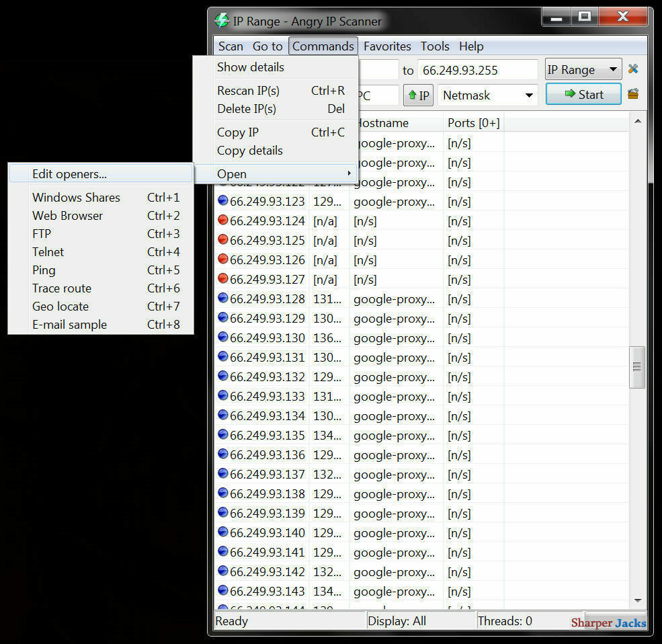Screen dimensions: 662x644
Task: Click blue status dot for 66.249.93.139
Action: click(x=223, y=513)
